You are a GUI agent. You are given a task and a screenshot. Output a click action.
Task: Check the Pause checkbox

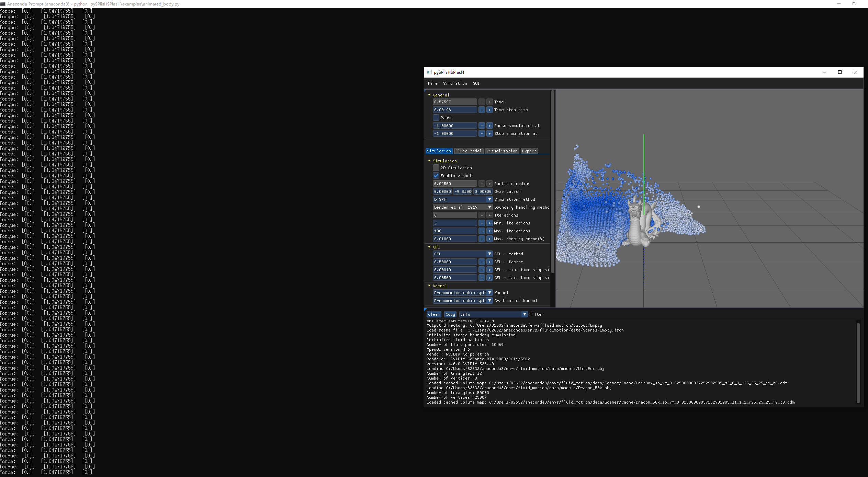[x=436, y=117]
